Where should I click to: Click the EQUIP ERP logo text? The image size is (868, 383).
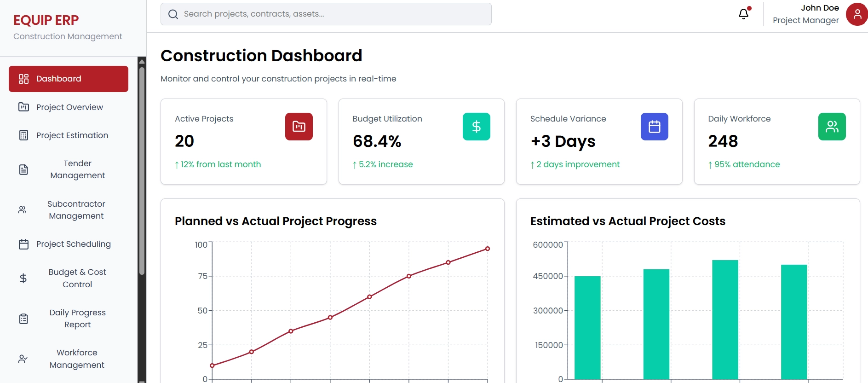[x=46, y=20]
